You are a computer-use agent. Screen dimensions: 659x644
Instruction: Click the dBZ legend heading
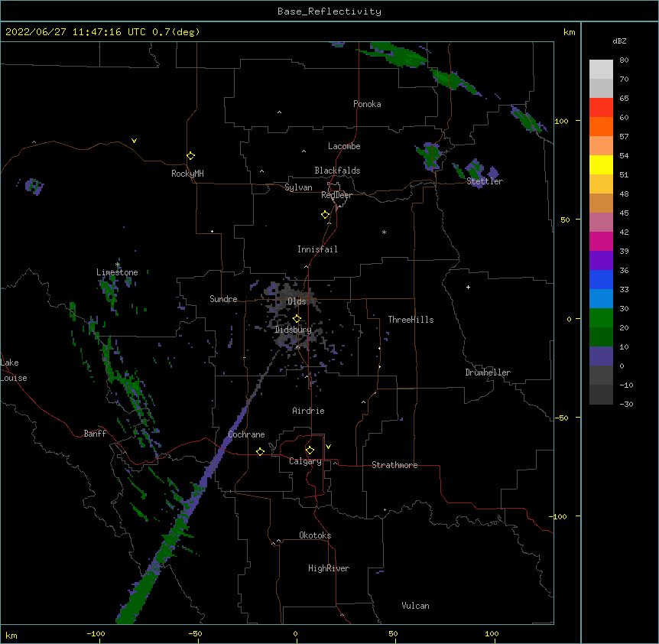click(x=619, y=41)
